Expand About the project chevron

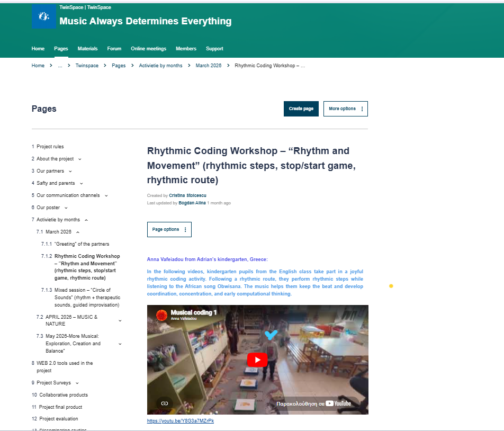coord(80,159)
